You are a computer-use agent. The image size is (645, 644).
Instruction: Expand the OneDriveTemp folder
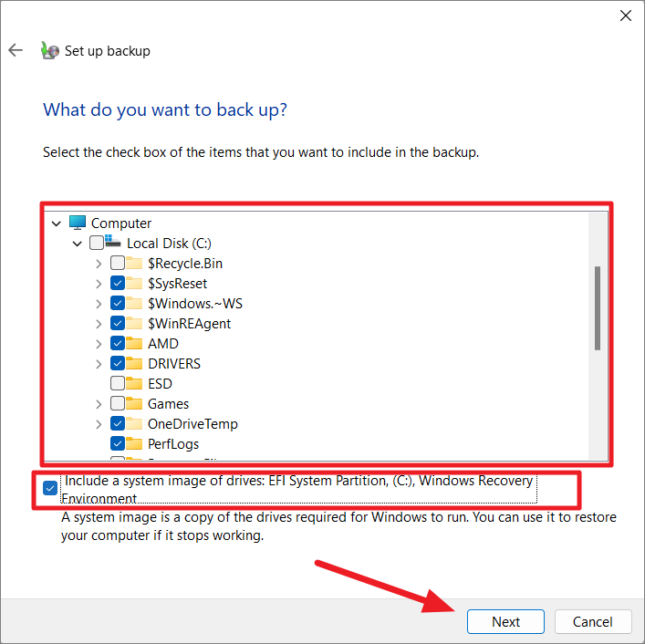click(x=99, y=424)
